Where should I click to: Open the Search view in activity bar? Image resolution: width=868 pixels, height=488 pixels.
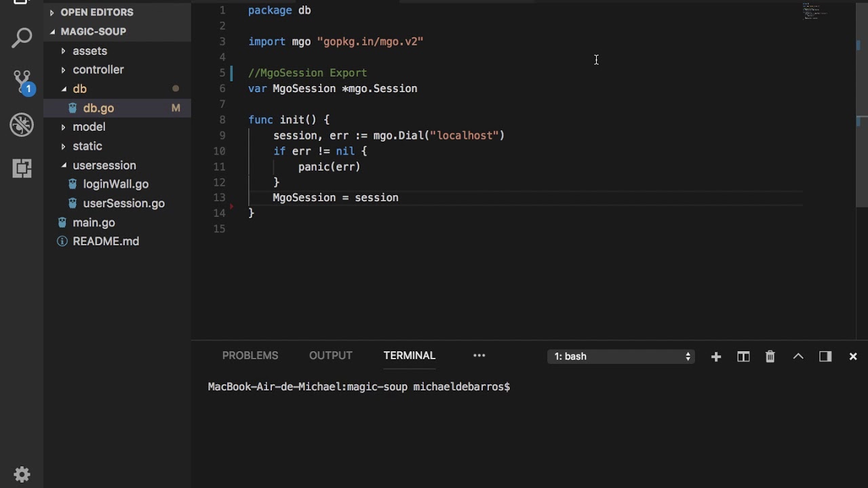22,38
